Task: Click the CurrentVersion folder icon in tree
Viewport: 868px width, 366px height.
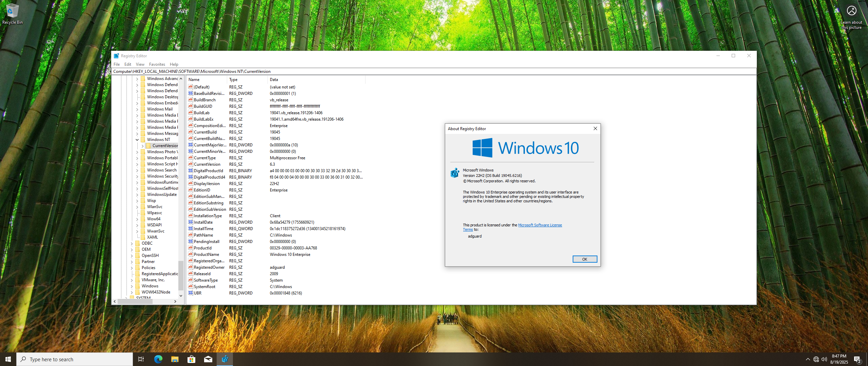Action: (x=148, y=146)
